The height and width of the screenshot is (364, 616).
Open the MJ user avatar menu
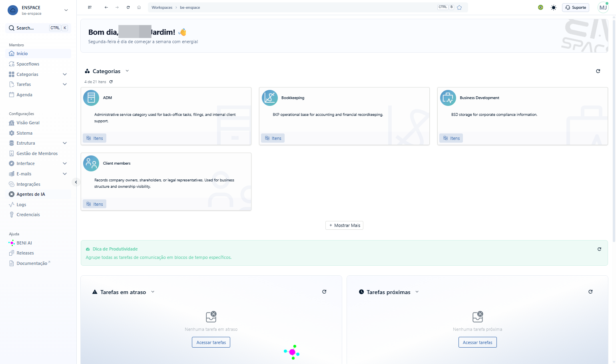coord(603,8)
